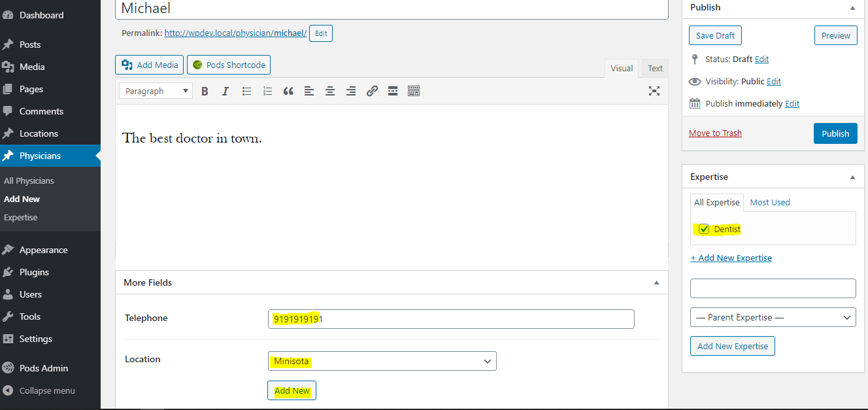868x410 pixels.
Task: Insert a numbered list
Action: 267,91
